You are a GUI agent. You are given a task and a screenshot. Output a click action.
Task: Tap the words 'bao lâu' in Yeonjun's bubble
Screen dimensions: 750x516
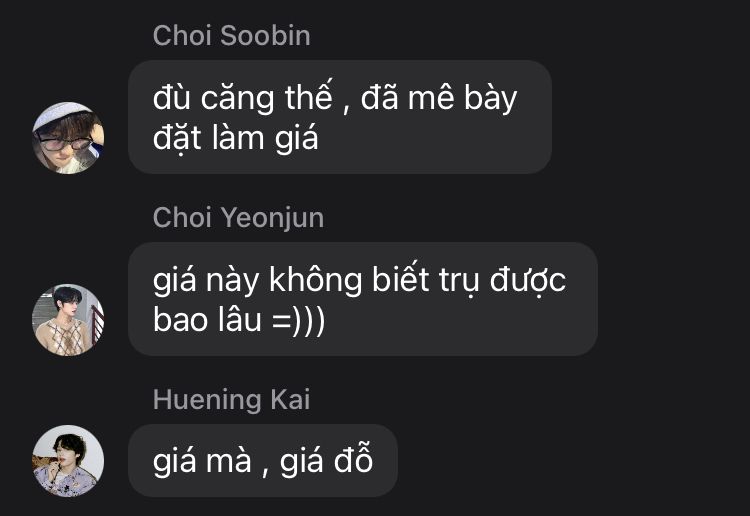(x=207, y=320)
